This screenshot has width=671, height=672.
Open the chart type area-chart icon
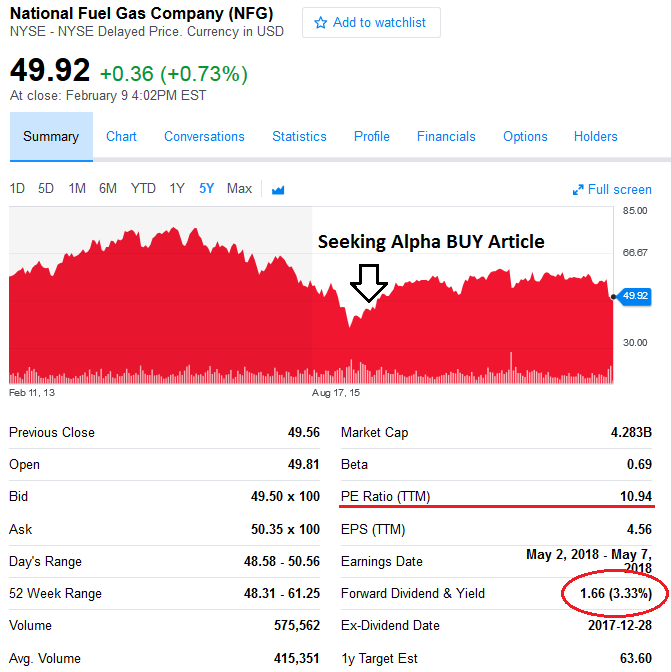coord(278,189)
